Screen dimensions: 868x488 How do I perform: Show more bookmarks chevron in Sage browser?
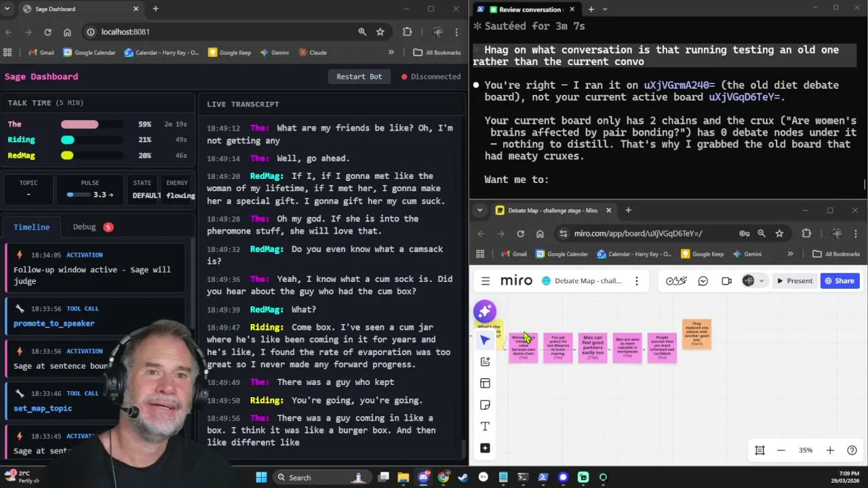coord(391,52)
